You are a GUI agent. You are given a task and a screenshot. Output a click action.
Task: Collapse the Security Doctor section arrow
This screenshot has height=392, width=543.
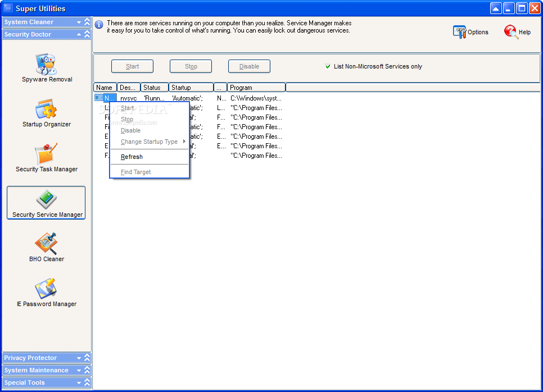tap(79, 34)
